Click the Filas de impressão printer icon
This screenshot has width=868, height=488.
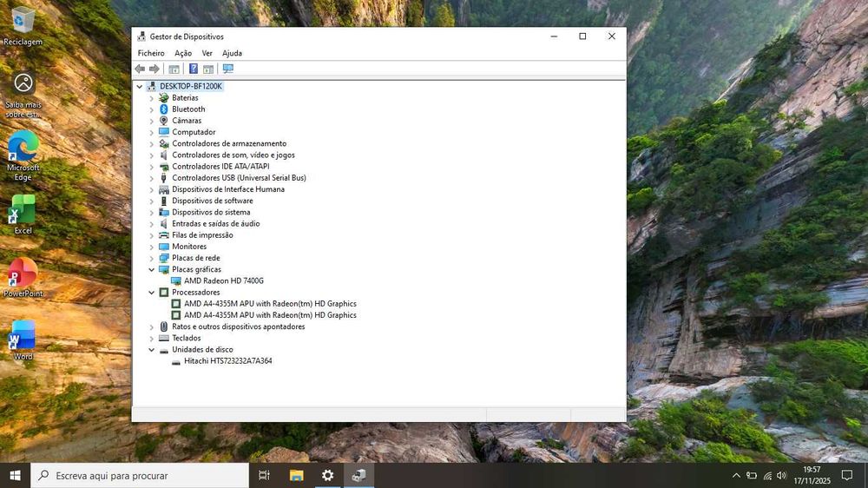click(164, 234)
